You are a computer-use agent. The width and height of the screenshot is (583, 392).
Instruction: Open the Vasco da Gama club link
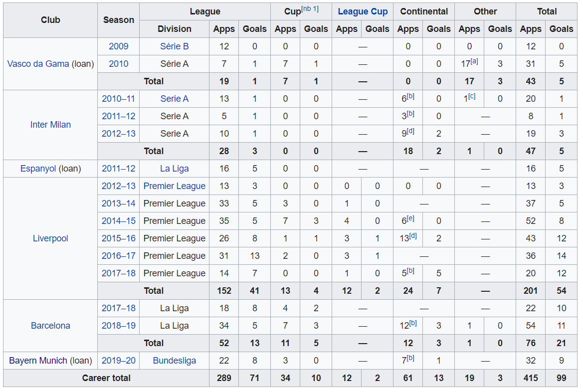(x=38, y=64)
